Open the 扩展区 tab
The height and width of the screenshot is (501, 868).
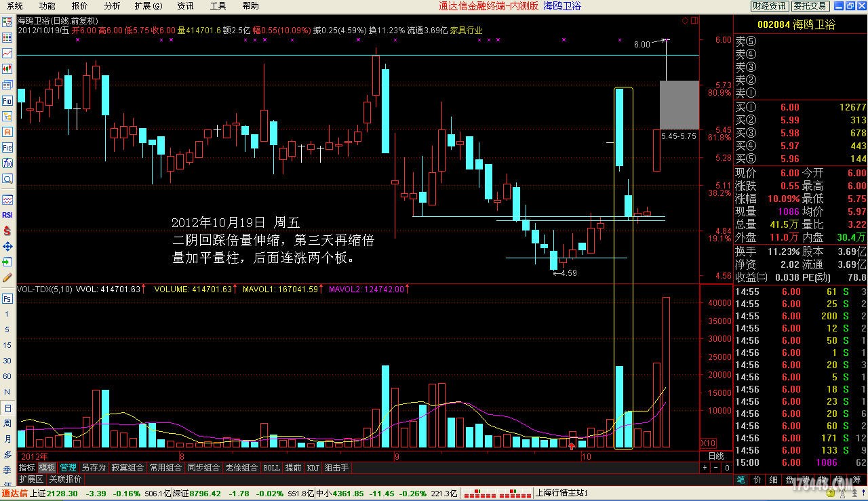point(31,479)
